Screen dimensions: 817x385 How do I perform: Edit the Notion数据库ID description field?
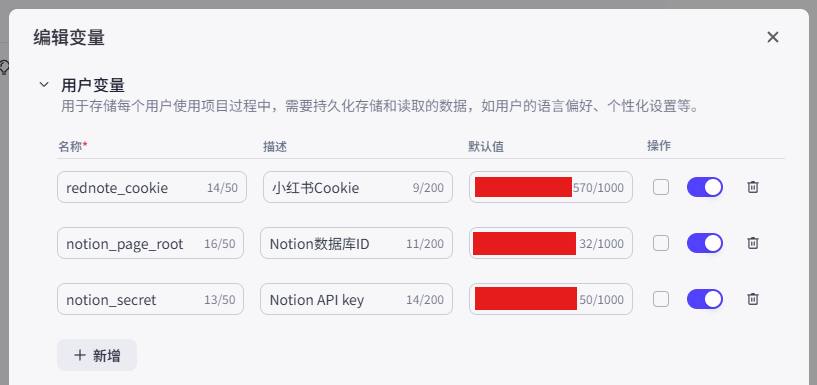pos(356,243)
